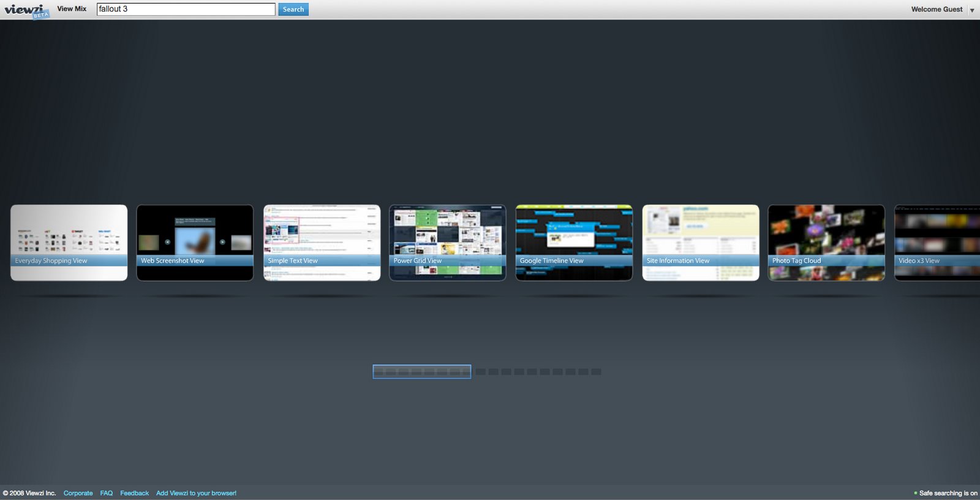Viewport: 980px width, 500px height.
Task: Open the Simple Text View thumbnail
Action: [322, 243]
